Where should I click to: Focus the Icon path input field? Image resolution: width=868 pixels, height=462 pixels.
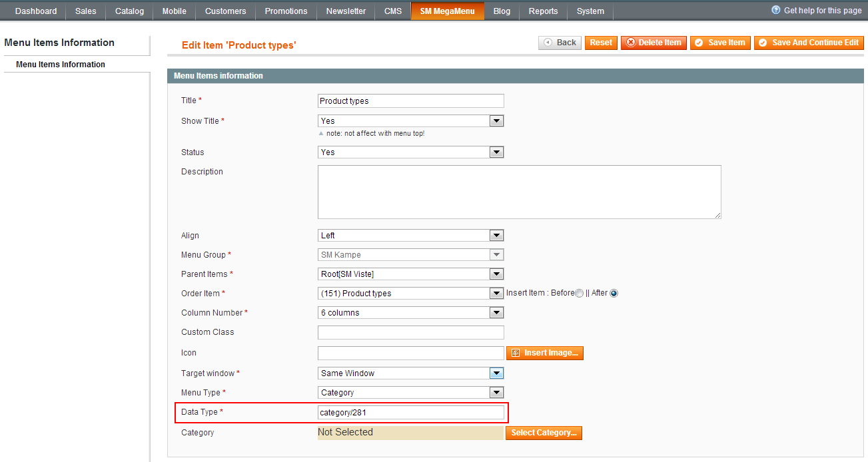coord(411,353)
